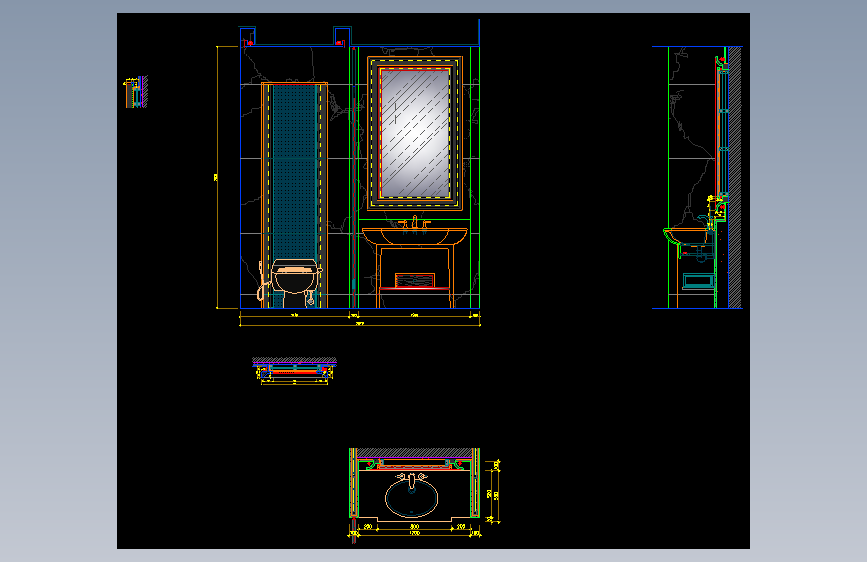
Task: Click the hatched wall in the side section
Action: tap(735, 177)
